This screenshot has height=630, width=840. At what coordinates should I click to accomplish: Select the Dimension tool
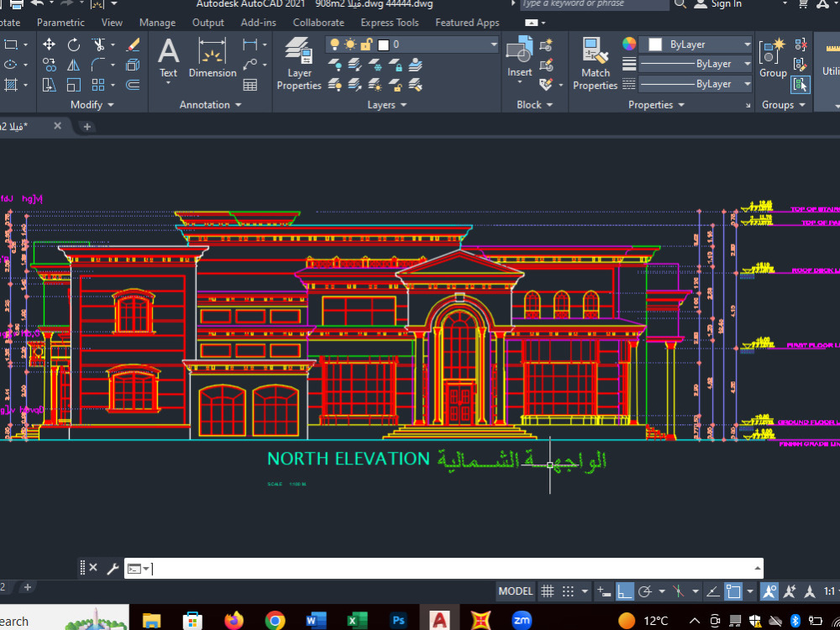point(213,57)
